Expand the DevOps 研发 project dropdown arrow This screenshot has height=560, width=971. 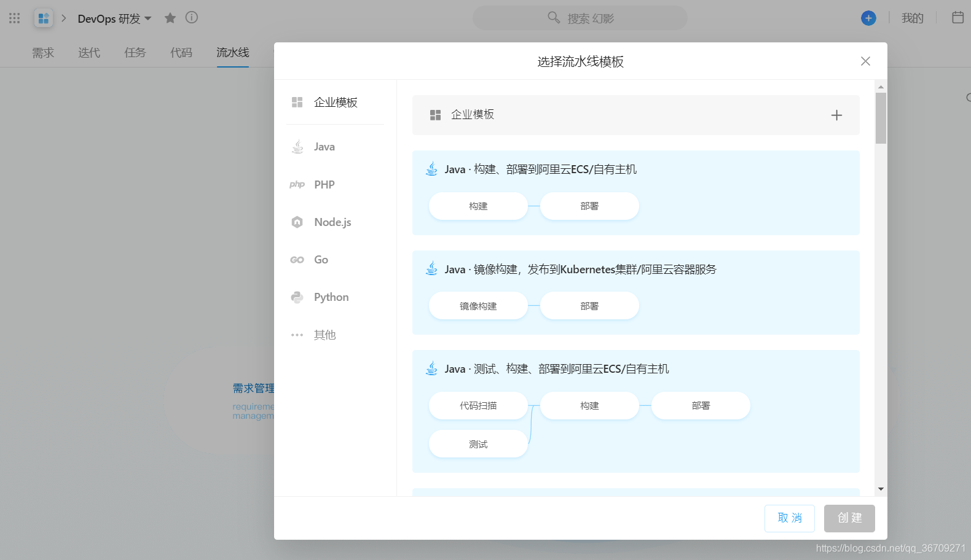pos(148,18)
